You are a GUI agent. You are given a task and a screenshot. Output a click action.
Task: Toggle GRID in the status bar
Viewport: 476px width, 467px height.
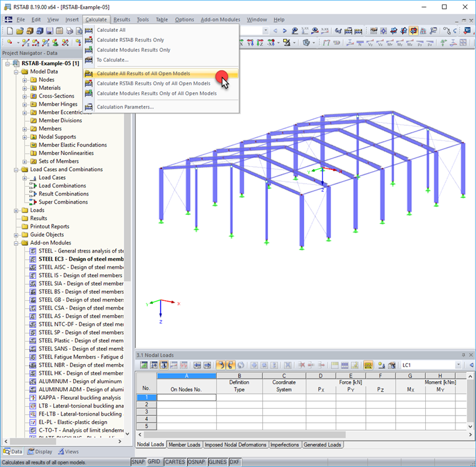click(x=154, y=462)
